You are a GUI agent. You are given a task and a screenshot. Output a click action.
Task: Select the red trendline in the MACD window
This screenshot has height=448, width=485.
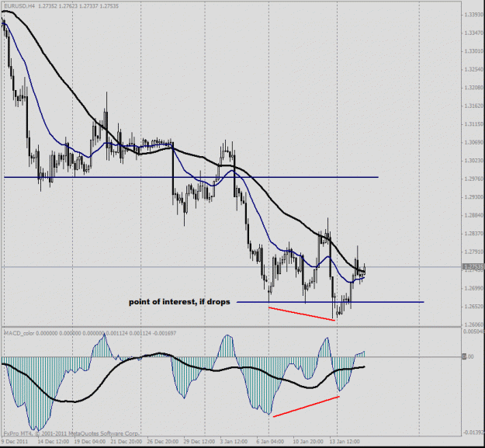coord(307,407)
